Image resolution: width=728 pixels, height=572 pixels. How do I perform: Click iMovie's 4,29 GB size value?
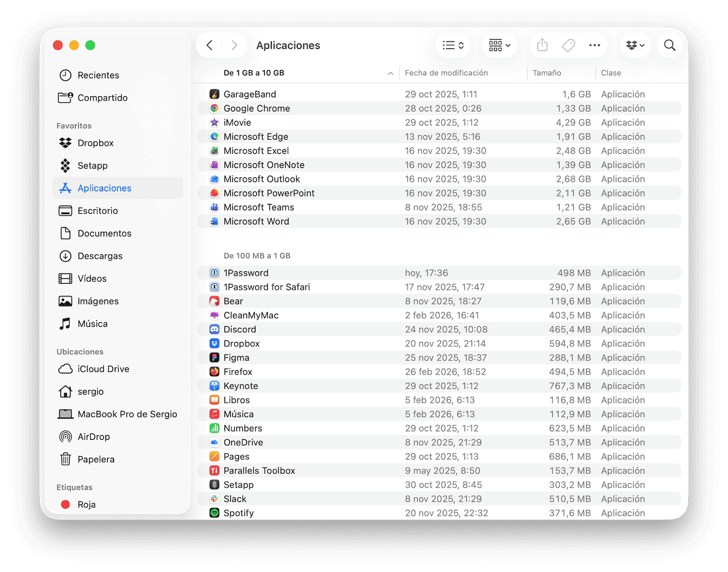point(574,122)
